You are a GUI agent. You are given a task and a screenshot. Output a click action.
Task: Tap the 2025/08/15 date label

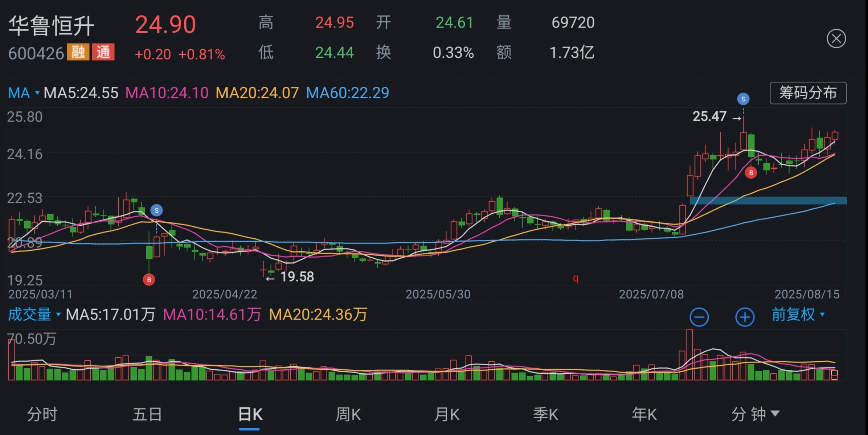click(x=807, y=294)
